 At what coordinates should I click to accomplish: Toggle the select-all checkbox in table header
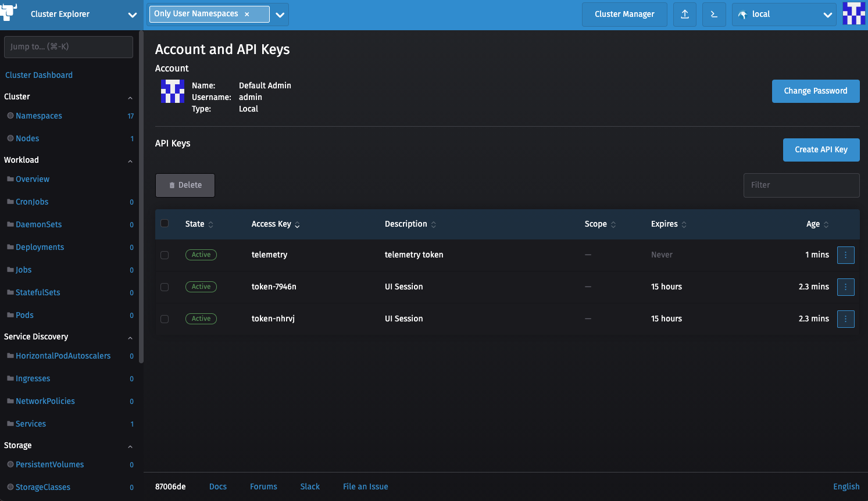tap(165, 223)
